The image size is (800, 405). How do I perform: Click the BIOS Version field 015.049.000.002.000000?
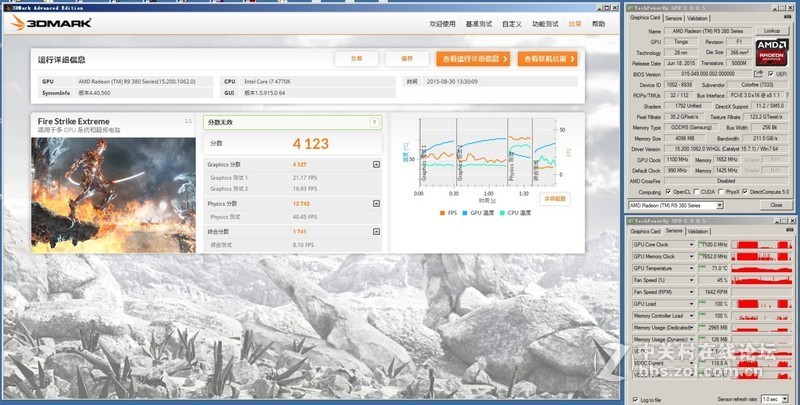(x=707, y=74)
